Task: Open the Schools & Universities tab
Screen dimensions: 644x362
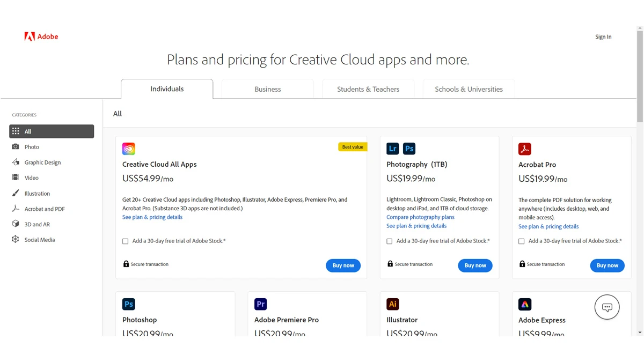Action: pyautogui.click(x=469, y=89)
